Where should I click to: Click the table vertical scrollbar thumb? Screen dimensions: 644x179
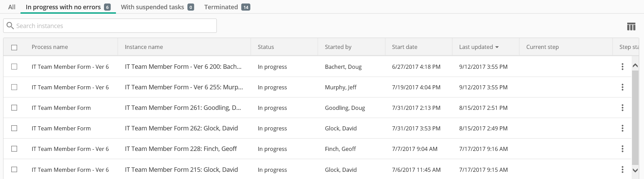coord(635,117)
